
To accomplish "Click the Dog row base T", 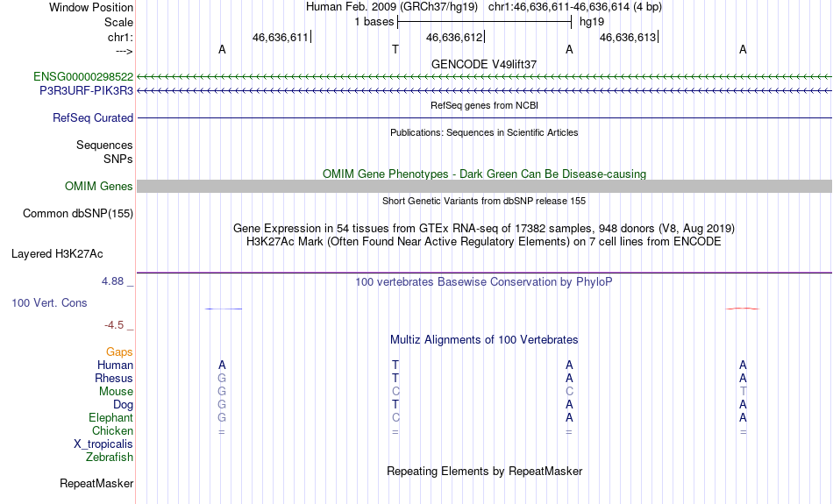I will tap(395, 405).
